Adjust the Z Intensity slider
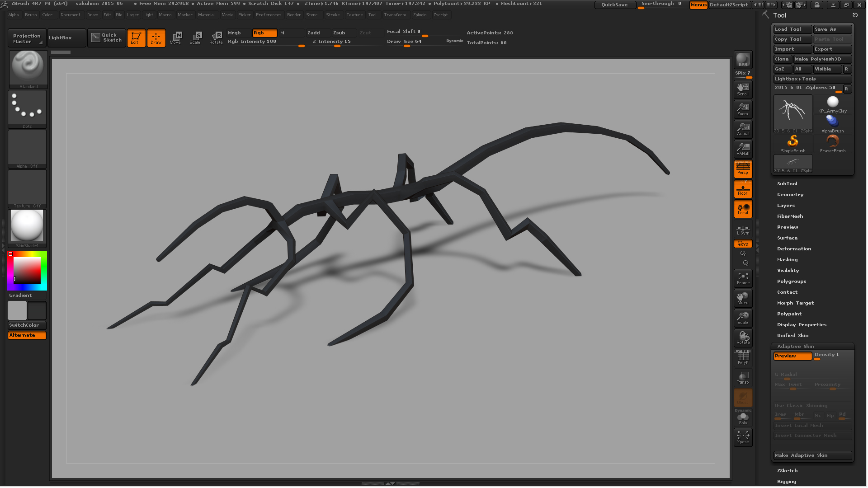Screen dimensions: 868x488 pos(346,42)
